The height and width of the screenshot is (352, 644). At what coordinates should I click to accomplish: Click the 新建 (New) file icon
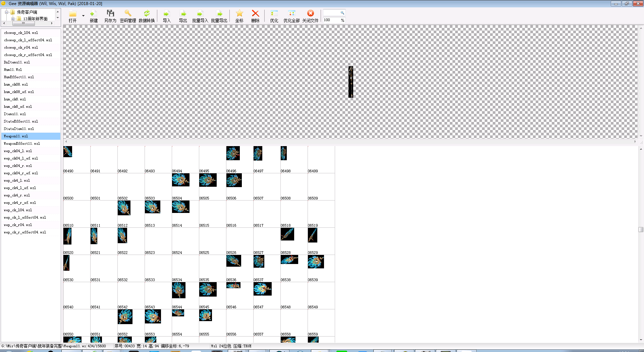click(x=94, y=14)
